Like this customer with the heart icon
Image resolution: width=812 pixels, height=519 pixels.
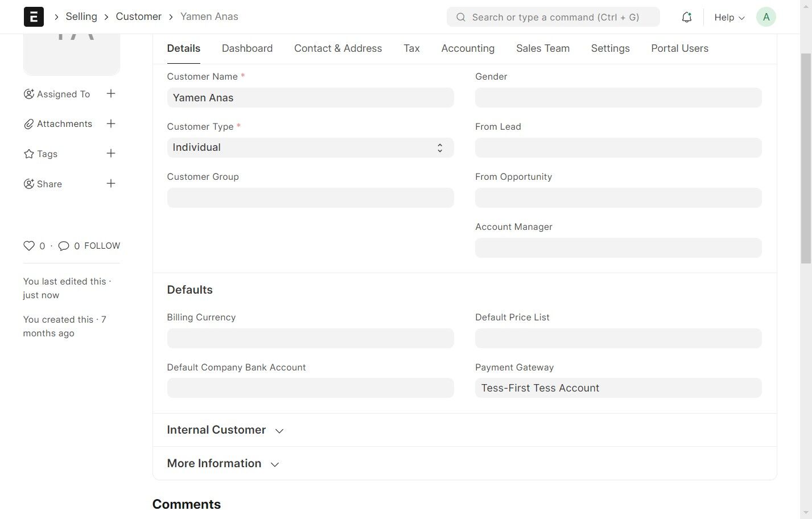coord(29,246)
